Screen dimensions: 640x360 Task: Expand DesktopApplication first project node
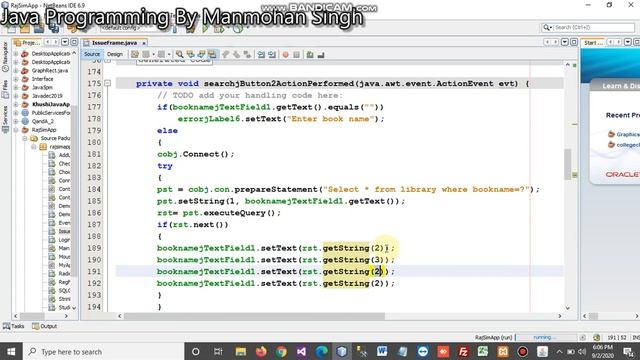16,53
